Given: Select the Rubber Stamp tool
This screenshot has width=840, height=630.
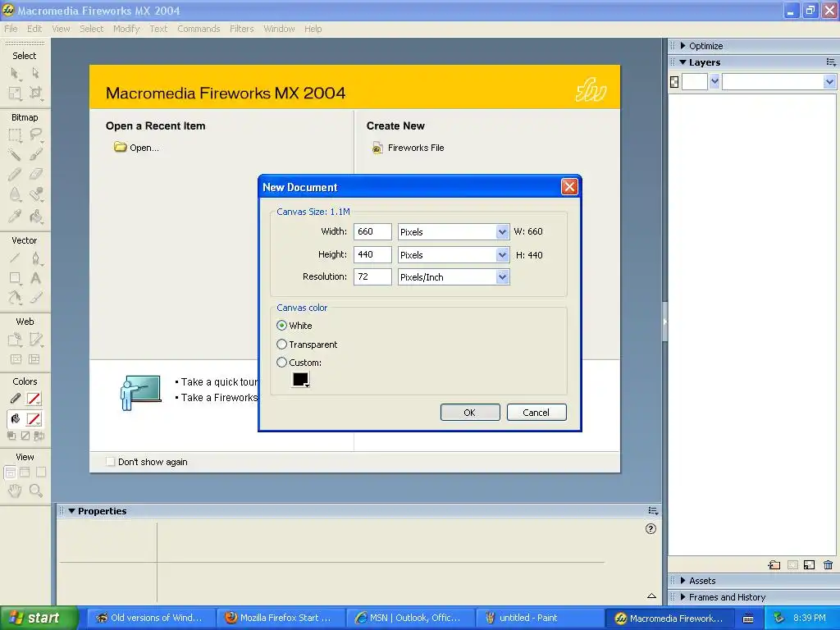Looking at the screenshot, I should point(35,195).
